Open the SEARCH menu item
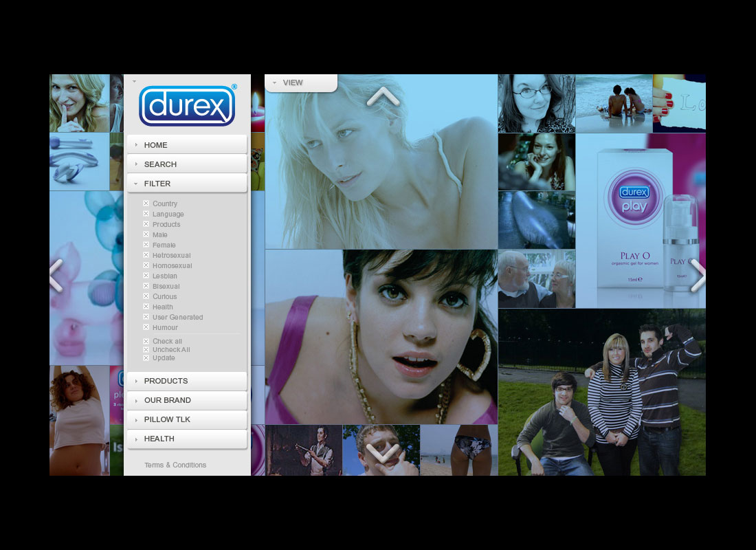756x550 pixels. [187, 164]
